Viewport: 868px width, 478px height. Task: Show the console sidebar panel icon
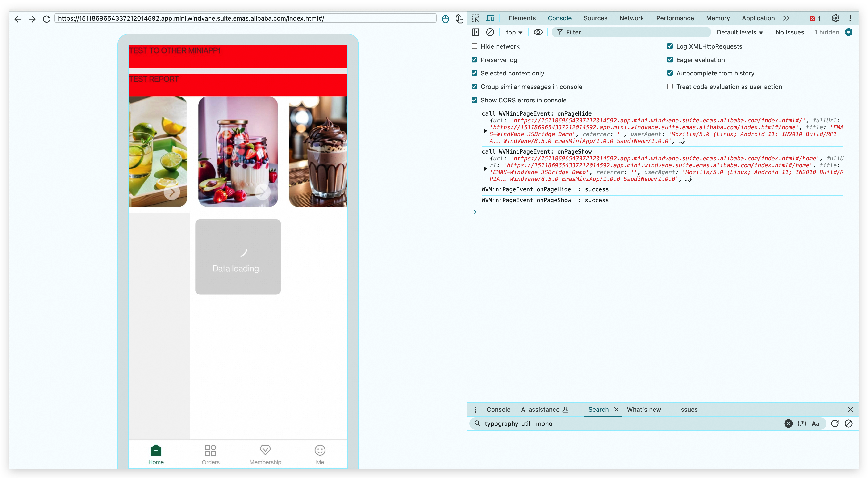476,32
